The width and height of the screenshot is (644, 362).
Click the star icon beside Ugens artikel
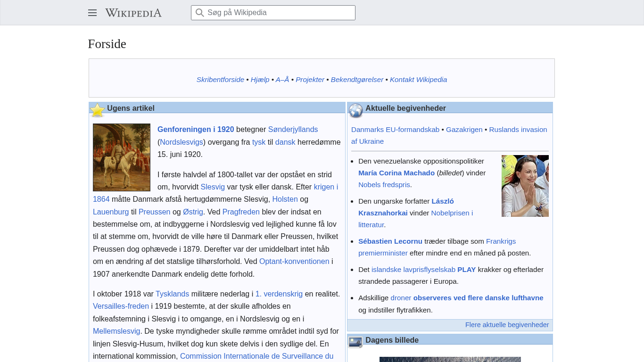click(98, 110)
